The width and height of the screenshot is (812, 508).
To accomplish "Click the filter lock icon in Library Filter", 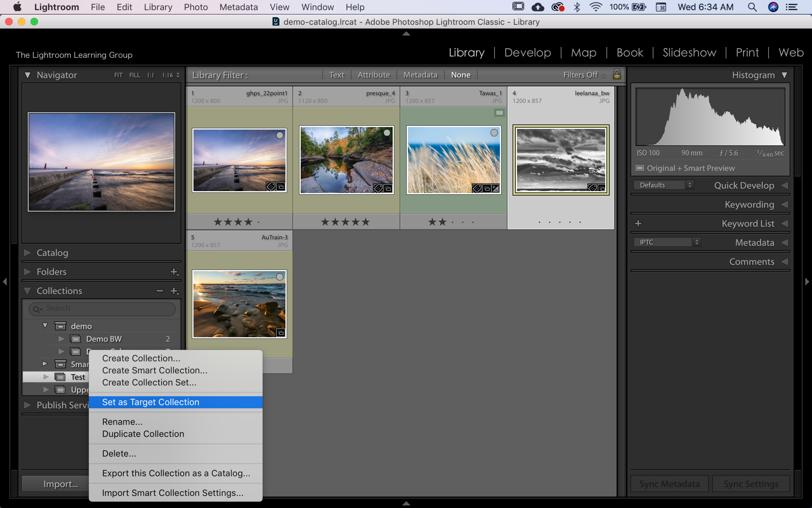I will [x=617, y=74].
